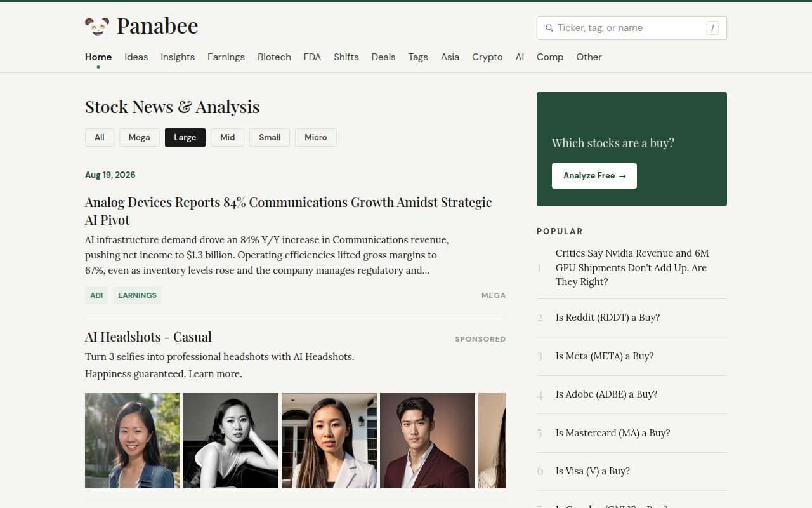
Task: Open the Comp section
Action: [x=550, y=57]
